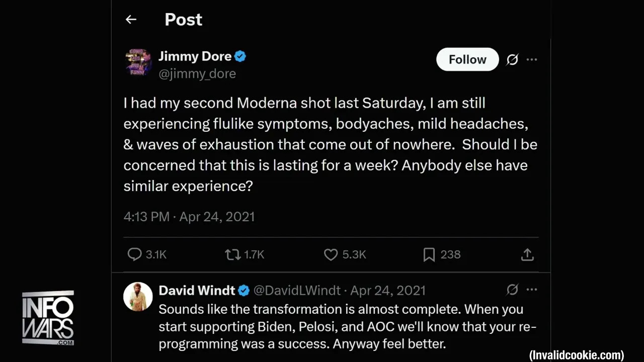This screenshot has height=362, width=644.
Task: Open more options on Jimmy Dore's post
Action: point(532,60)
